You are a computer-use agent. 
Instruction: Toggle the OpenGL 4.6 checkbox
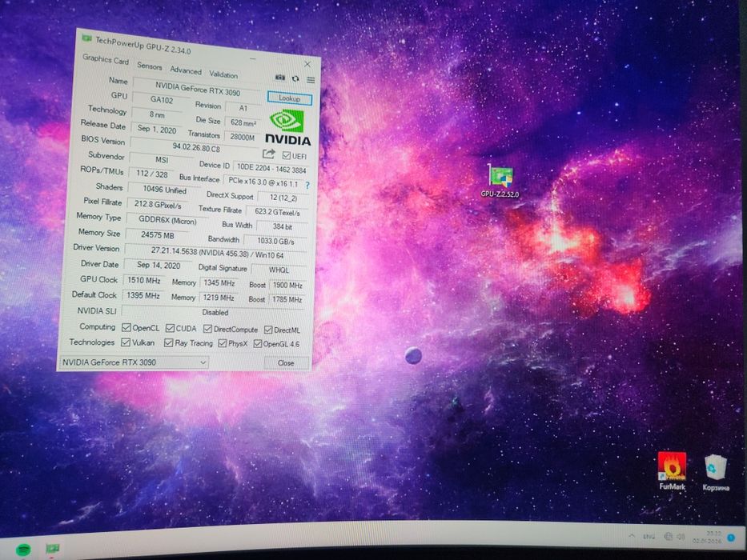pyautogui.click(x=258, y=344)
